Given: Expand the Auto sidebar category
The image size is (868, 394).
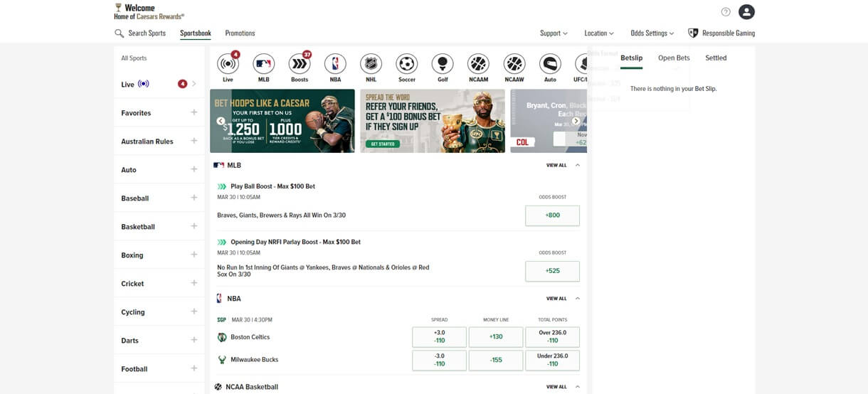Looking at the screenshot, I should pos(194,169).
